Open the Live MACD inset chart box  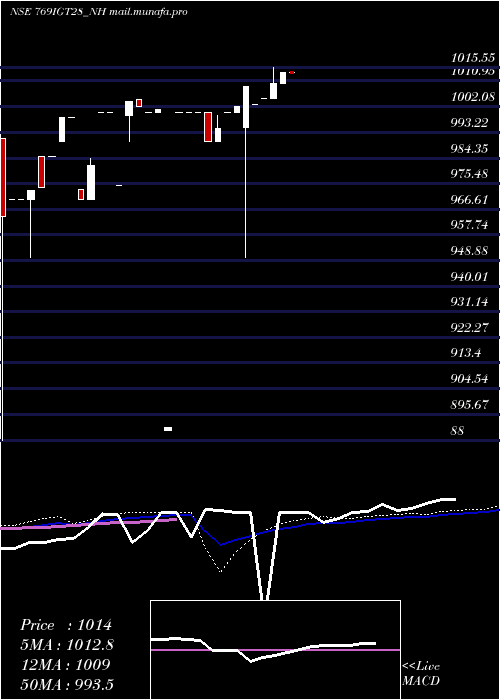pos(275,650)
